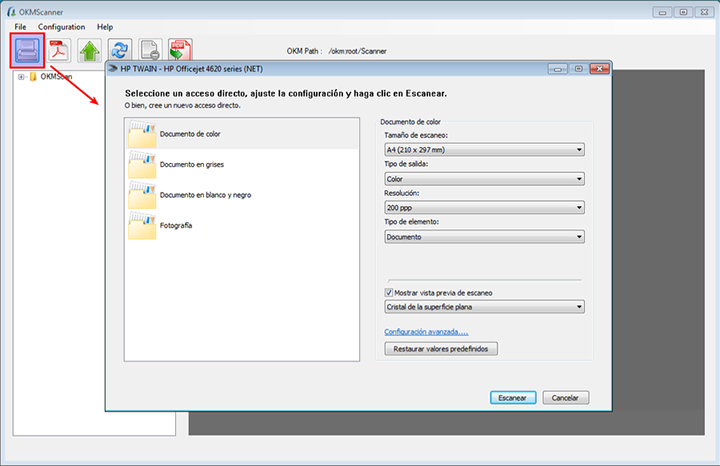
Task: Click the remove-page document icon
Action: point(150,51)
